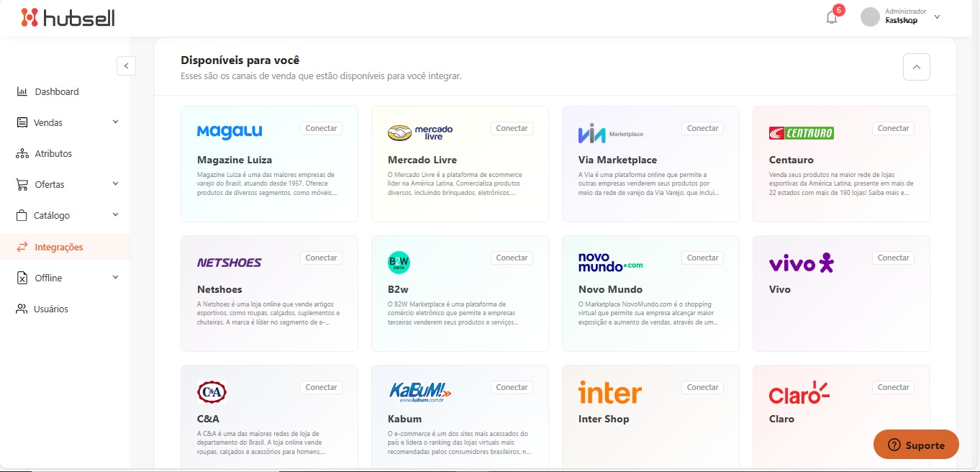Connect Centauro channel
The image size is (980, 472).
[x=893, y=128]
